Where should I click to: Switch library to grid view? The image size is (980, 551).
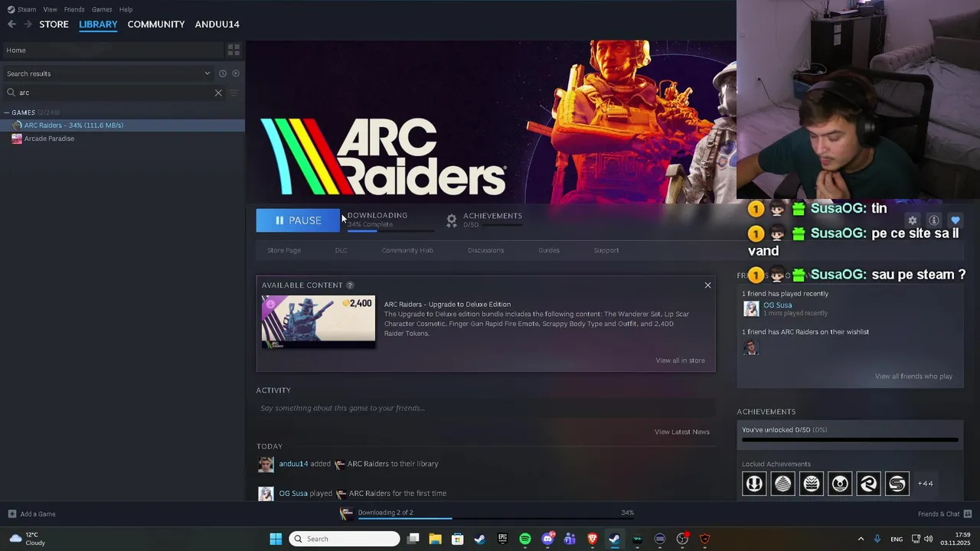click(x=234, y=50)
